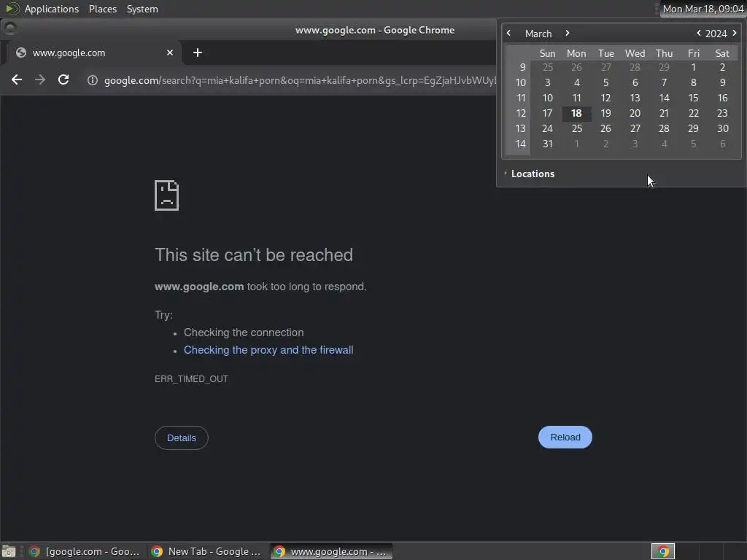
Task: Go to previous year before 2024
Action: (x=698, y=33)
